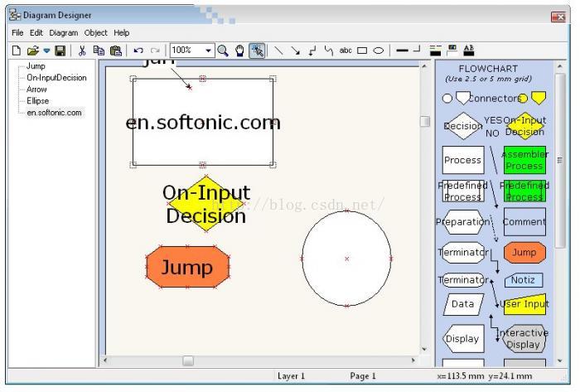Click the canvas vertical scrollbar down arrow
This screenshot has height=392, width=580.
424,349
